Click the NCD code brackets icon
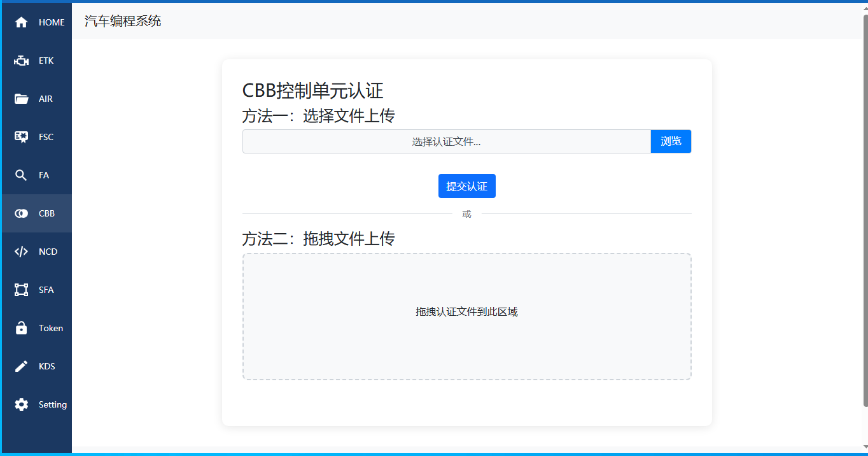 point(21,252)
